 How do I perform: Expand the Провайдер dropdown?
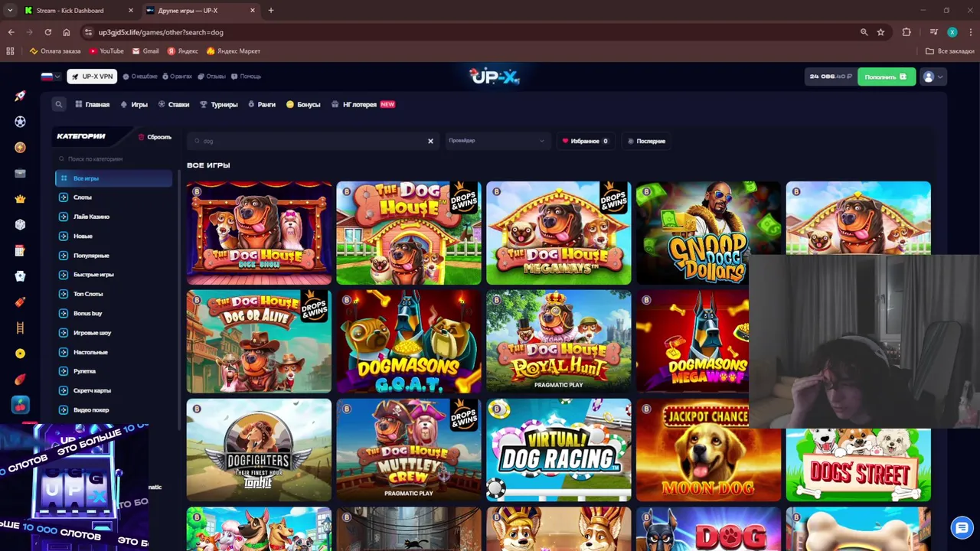click(497, 141)
